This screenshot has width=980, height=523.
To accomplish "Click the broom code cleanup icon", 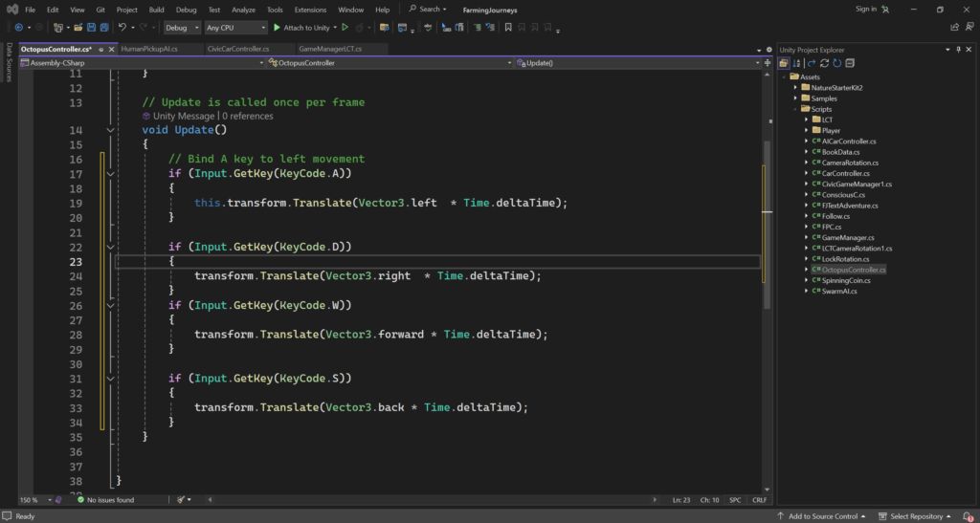I will tap(180, 500).
